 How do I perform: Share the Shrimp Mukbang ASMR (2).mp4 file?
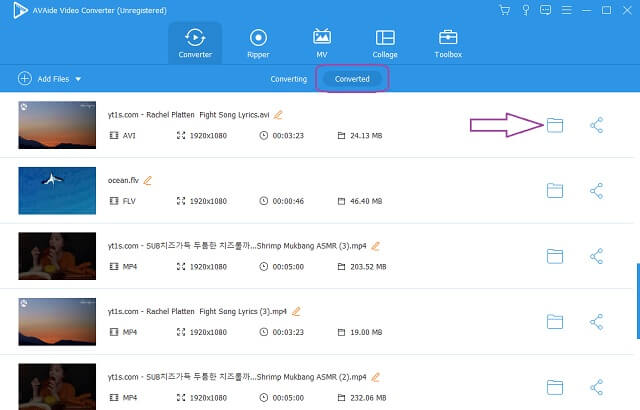pyautogui.click(x=596, y=386)
